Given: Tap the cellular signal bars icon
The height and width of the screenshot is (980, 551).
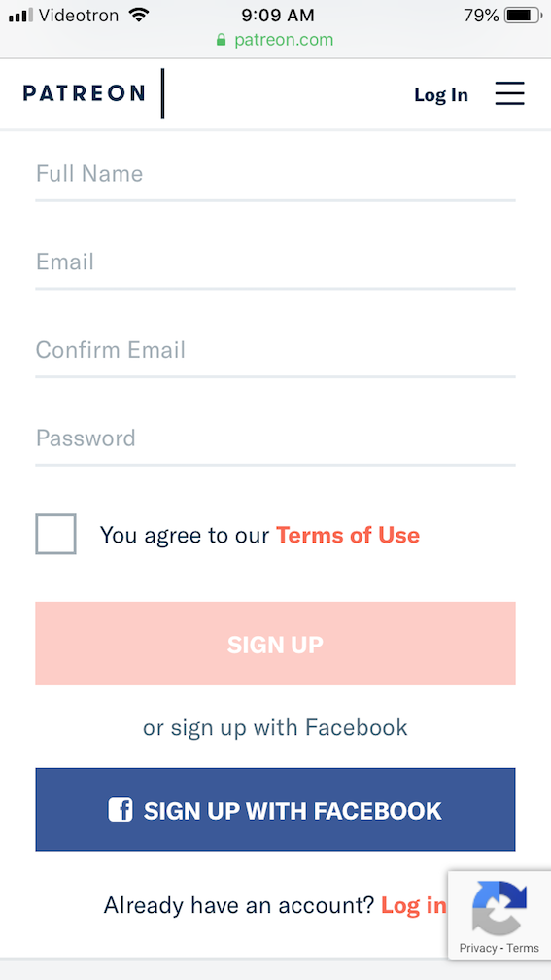Looking at the screenshot, I should pyautogui.click(x=20, y=16).
